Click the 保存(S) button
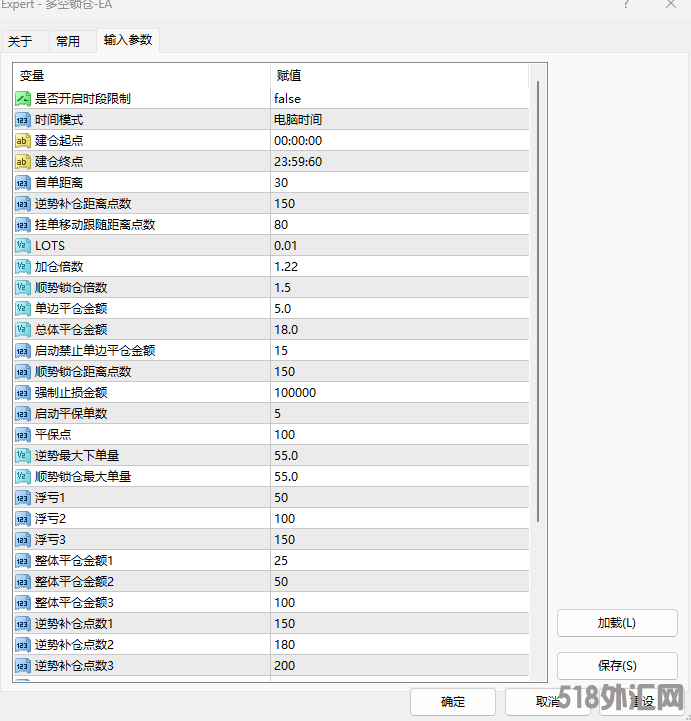The height and width of the screenshot is (721, 691). [x=617, y=665]
